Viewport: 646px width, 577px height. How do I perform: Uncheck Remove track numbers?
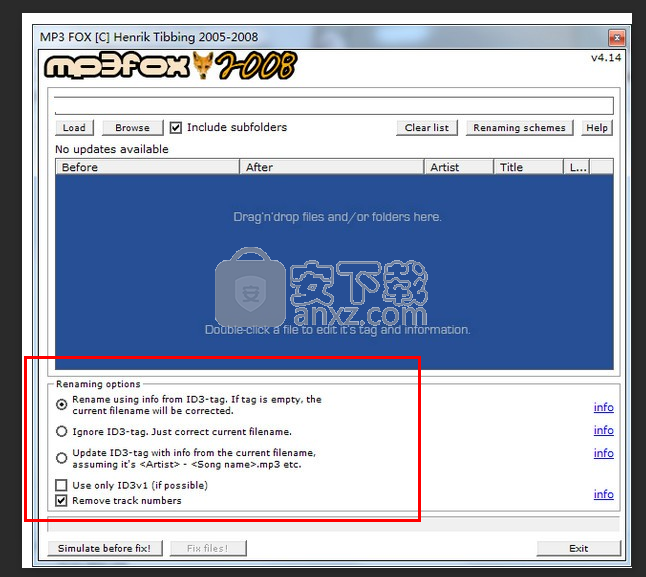(x=61, y=501)
